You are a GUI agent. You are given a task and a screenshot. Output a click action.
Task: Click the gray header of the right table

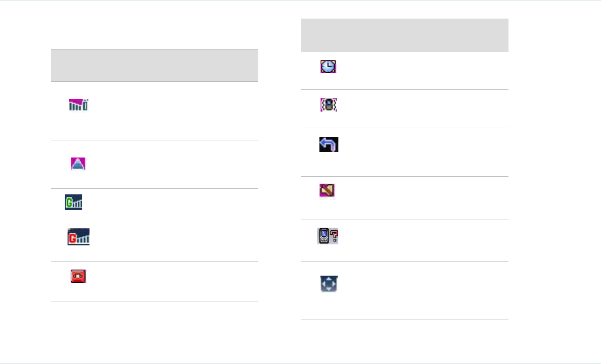[404, 35]
